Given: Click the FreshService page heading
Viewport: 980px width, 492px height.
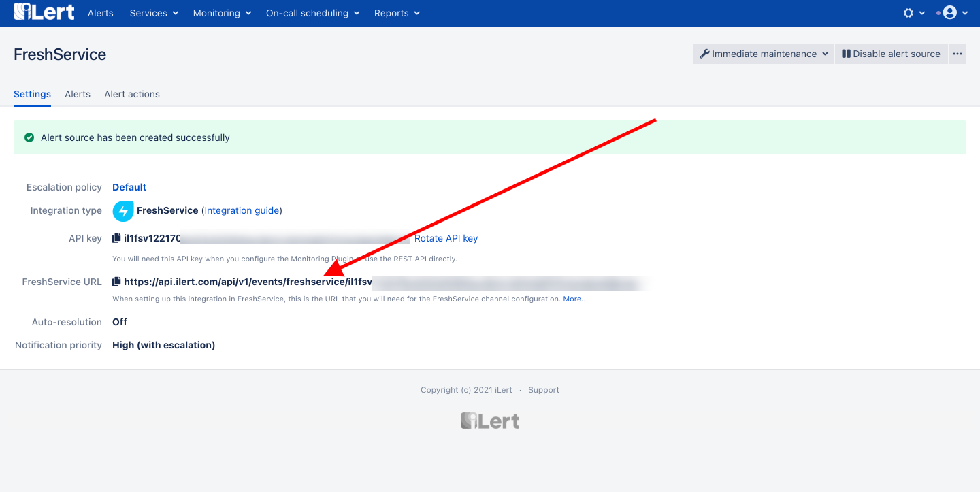Looking at the screenshot, I should coord(60,54).
